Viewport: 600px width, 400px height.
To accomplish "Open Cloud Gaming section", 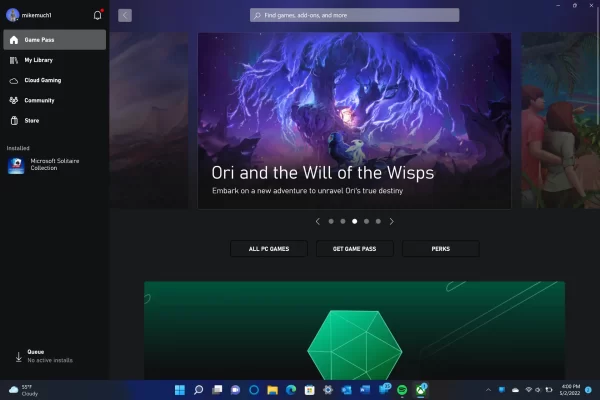I will [x=55, y=80].
